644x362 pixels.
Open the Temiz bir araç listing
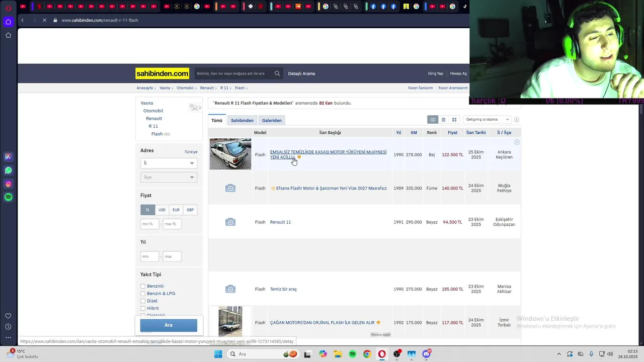(283, 289)
